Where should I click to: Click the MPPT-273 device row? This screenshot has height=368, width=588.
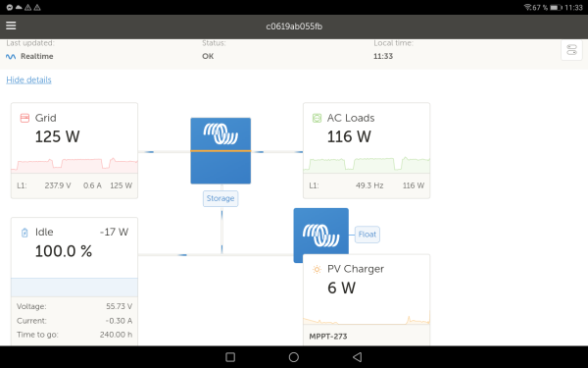(367, 336)
